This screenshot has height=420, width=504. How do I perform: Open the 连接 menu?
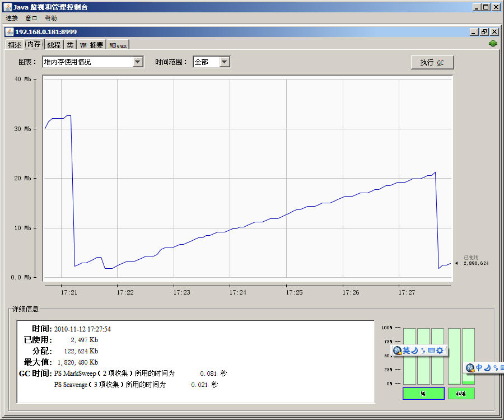pyautogui.click(x=12, y=18)
